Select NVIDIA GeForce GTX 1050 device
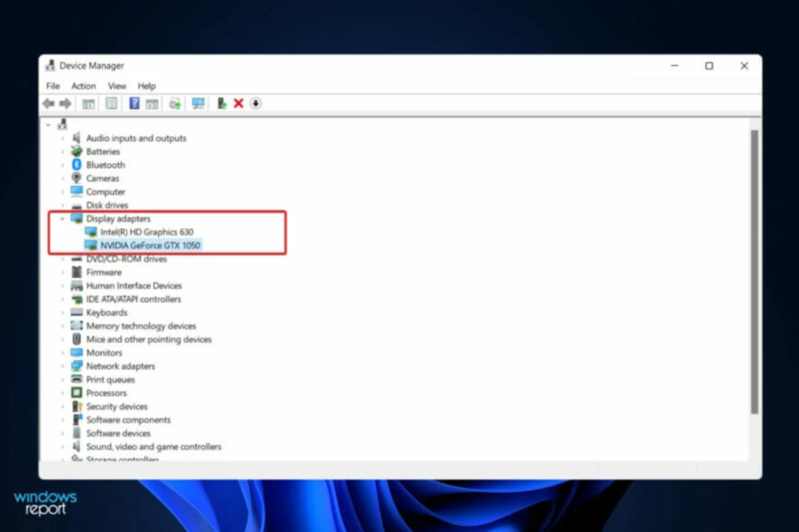The height and width of the screenshot is (532, 799). coord(150,245)
